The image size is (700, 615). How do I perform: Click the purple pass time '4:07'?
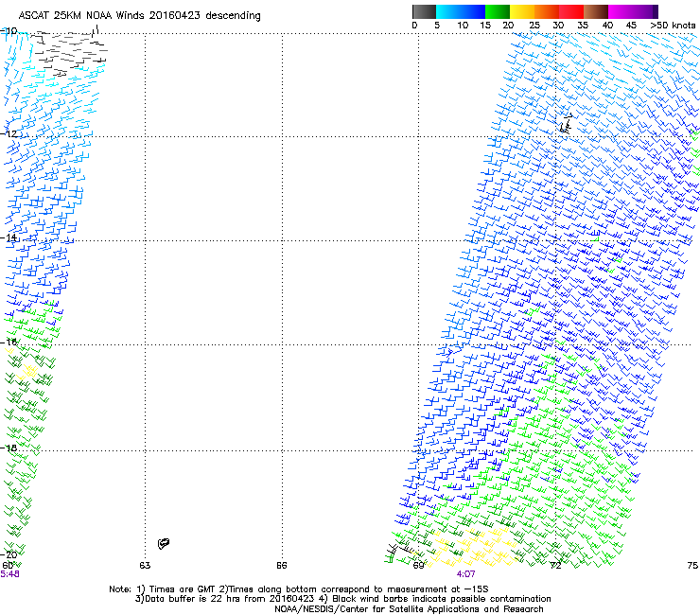465,574
